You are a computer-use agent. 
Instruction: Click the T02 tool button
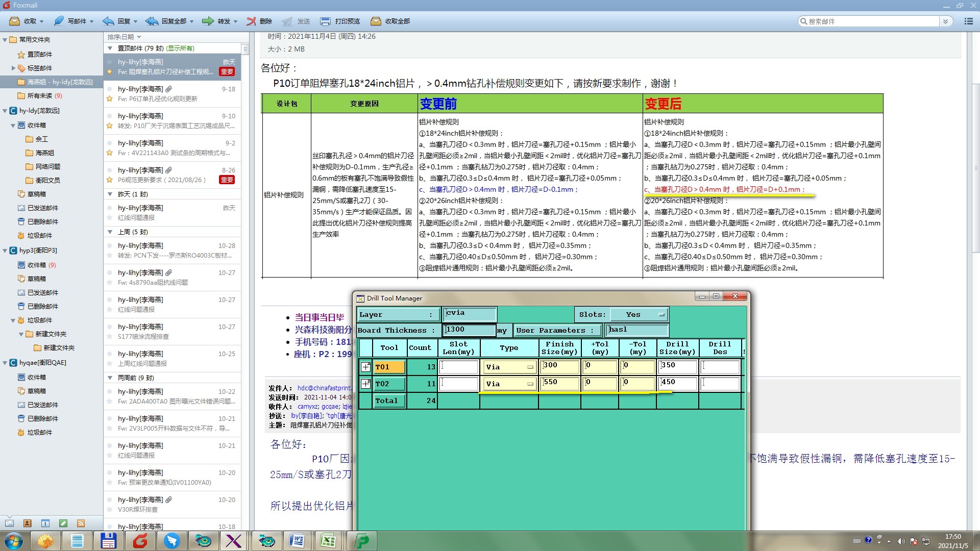pyautogui.click(x=389, y=384)
